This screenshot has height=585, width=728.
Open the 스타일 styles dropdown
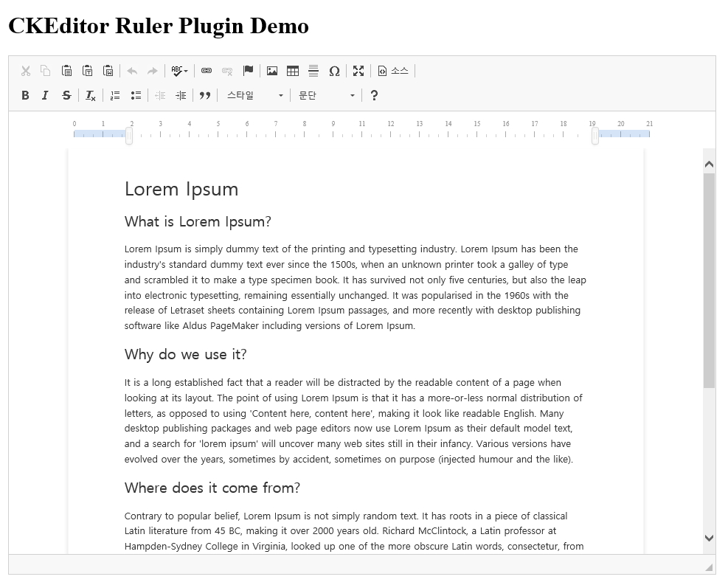point(254,96)
